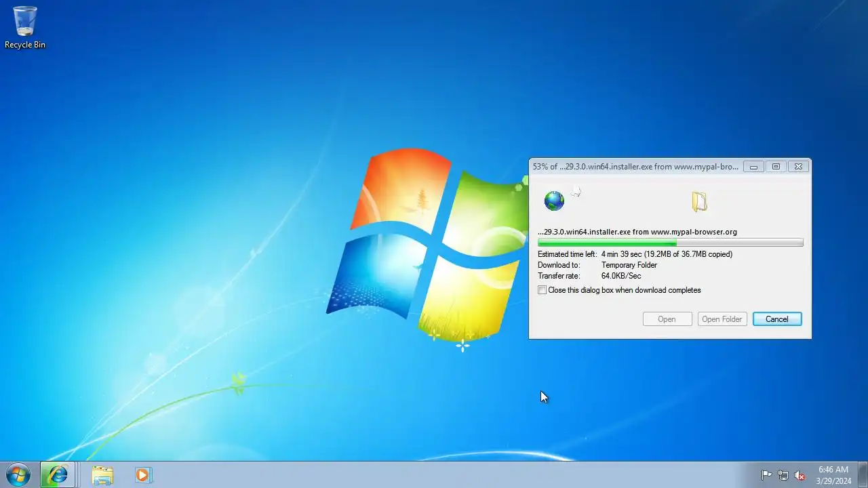Cancel the file download

777,319
